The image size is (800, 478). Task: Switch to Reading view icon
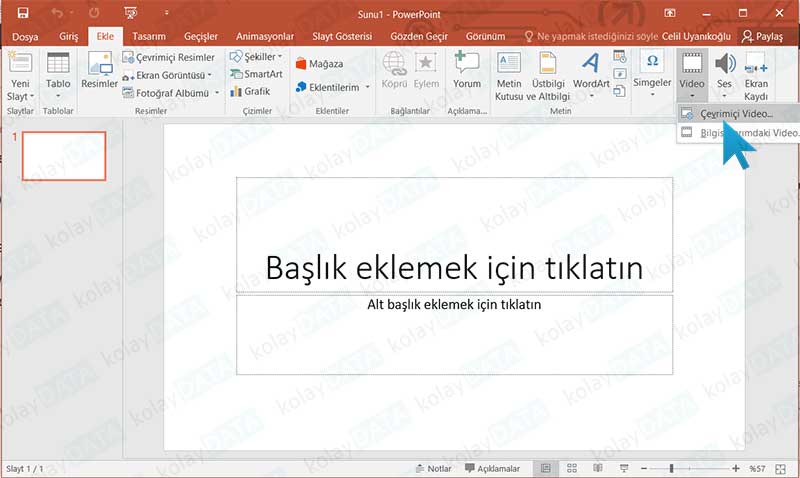597,468
